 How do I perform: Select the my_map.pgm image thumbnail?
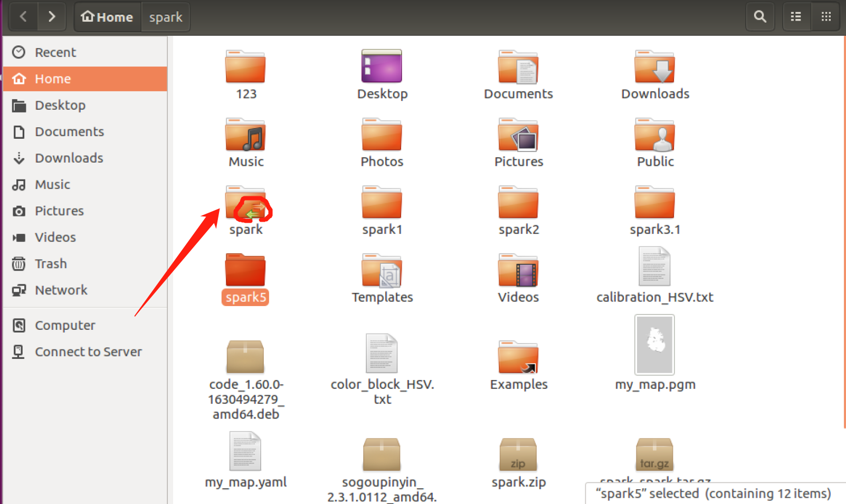[x=654, y=345]
